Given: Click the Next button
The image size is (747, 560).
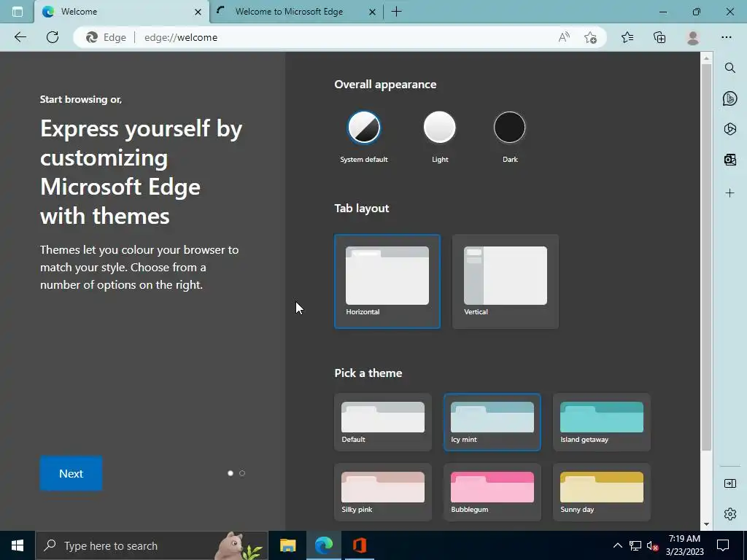Looking at the screenshot, I should (71, 473).
